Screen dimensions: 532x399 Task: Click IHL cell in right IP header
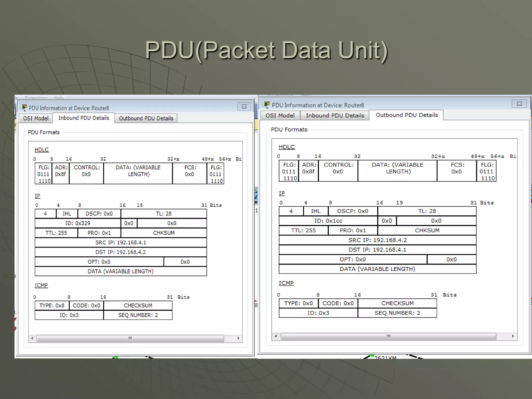[x=316, y=211]
